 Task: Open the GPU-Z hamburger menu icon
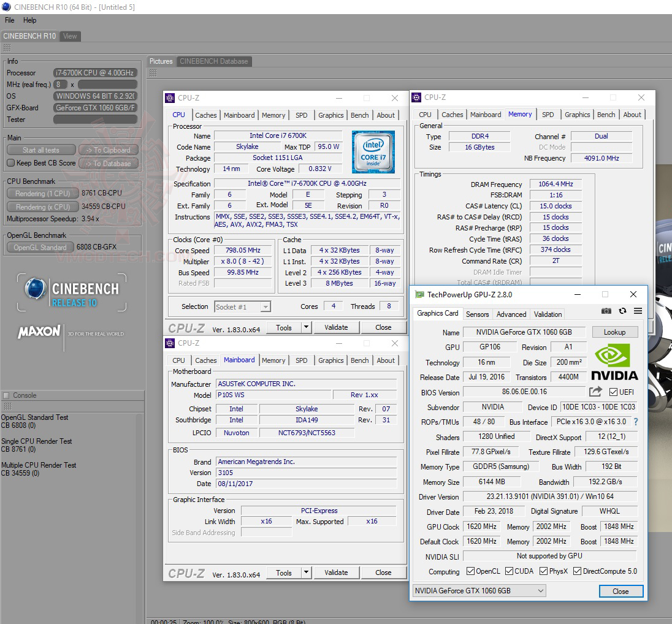(638, 311)
